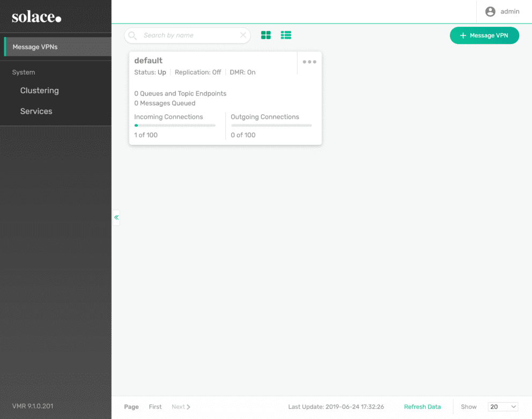The width and height of the screenshot is (532, 419).
Task: Switch to grid view of Message VPNs
Action: 266,35
